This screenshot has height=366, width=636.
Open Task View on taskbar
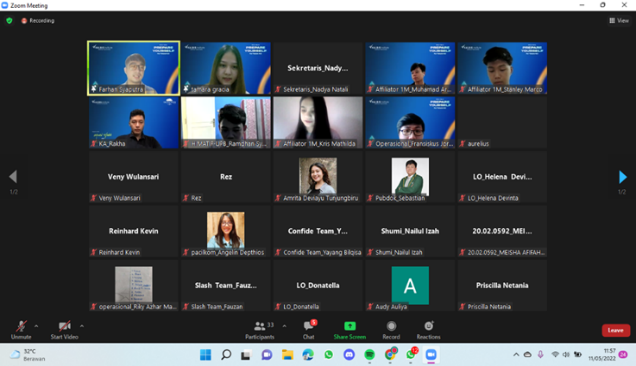pyautogui.click(x=246, y=355)
